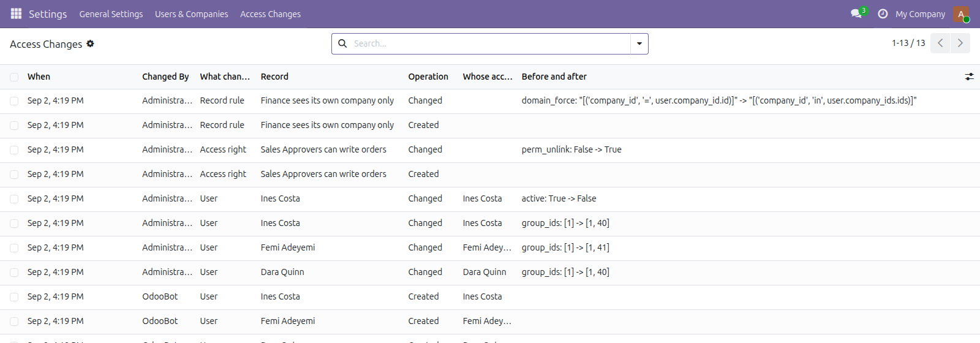980x343 pixels.
Task: Click OdooBot in the Ines Costa Created row
Action: click(160, 296)
